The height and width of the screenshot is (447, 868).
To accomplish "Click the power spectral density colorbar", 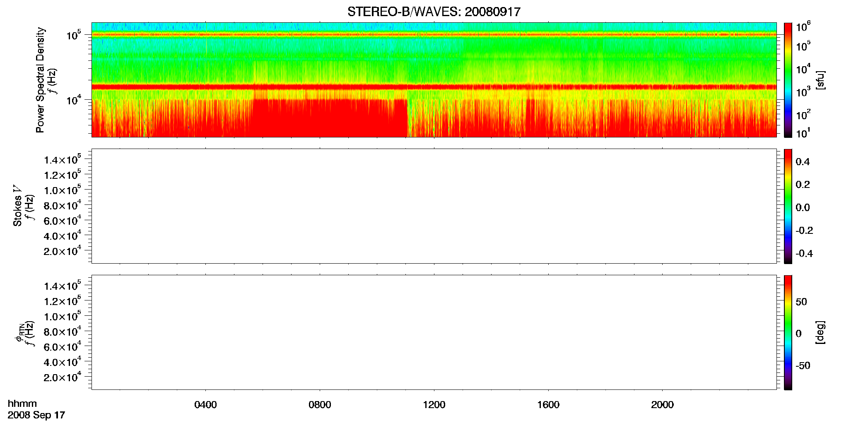I will 788,80.
